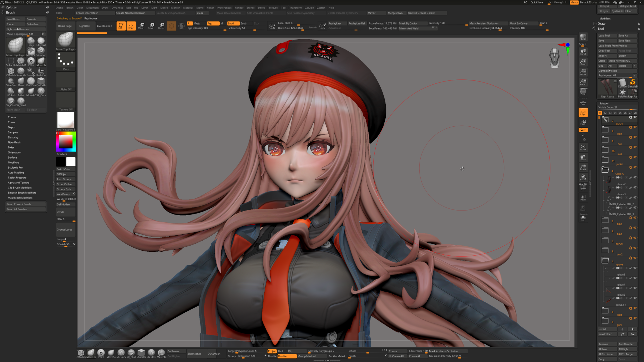Click Make PolyMesh3D button

pyautogui.click(x=622, y=61)
